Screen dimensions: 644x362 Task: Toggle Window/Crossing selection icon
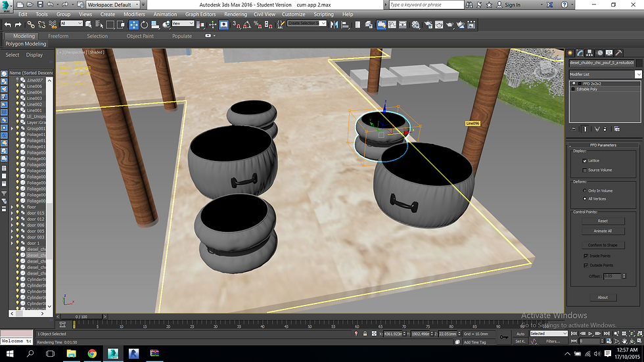point(121,25)
